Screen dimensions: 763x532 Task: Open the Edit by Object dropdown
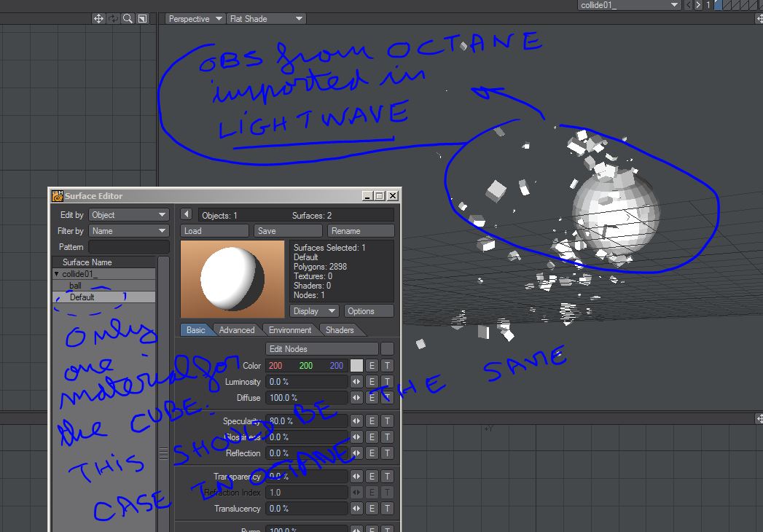pos(129,215)
